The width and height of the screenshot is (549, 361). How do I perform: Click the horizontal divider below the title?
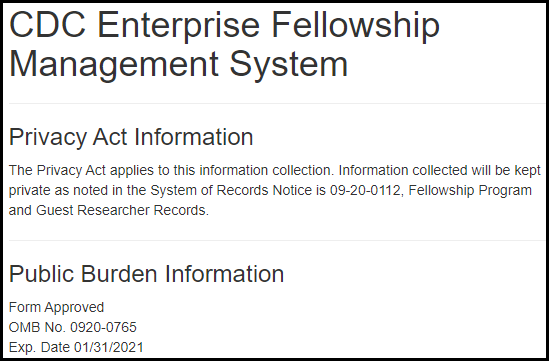point(277,104)
